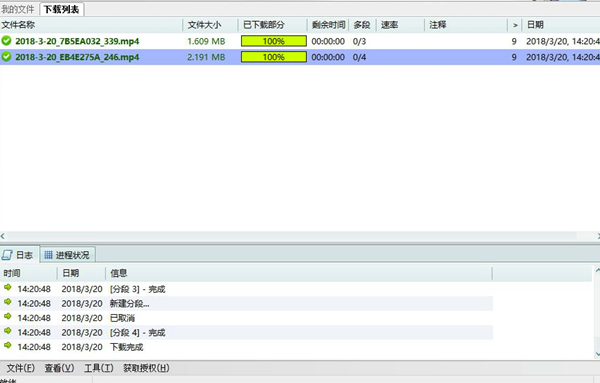Click arrow icon of 下载完成 log entry
The height and width of the screenshot is (383, 600).
pyautogui.click(x=7, y=346)
